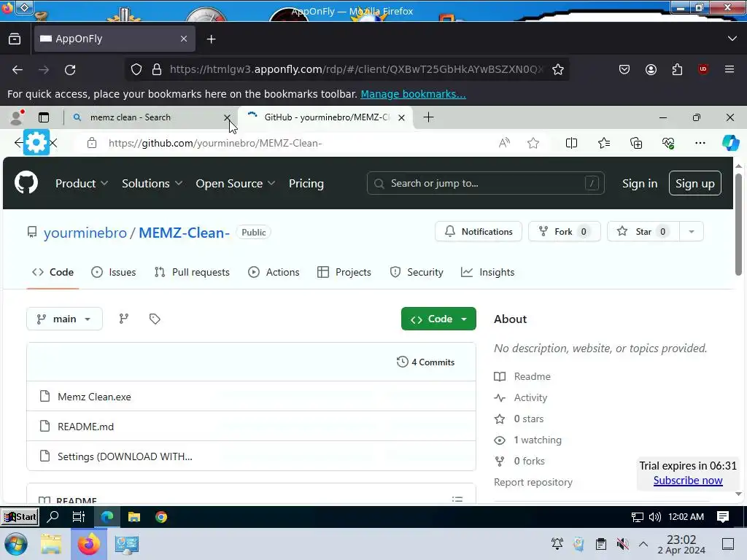The image size is (747, 560).
Task: Open README.md file
Action: click(x=86, y=427)
